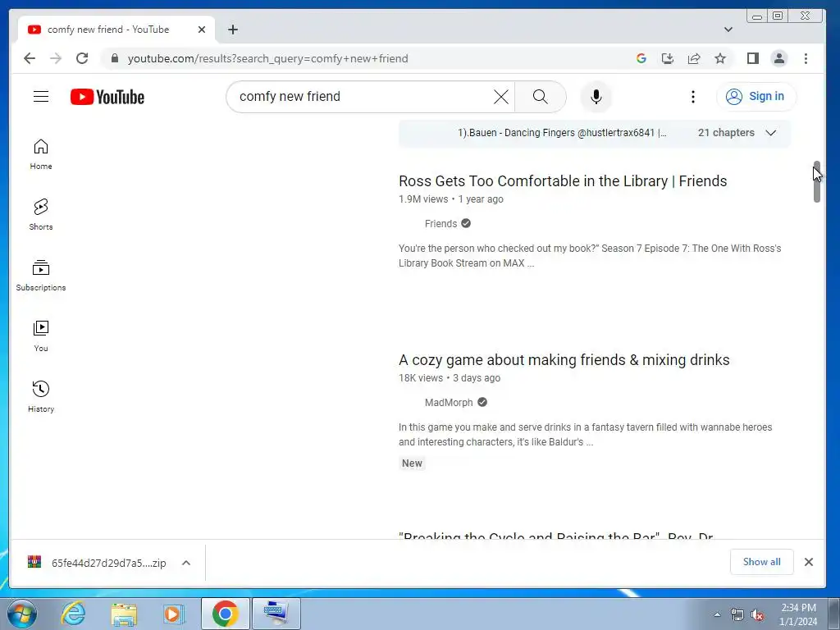Click the YouTube search input field

pyautogui.click(x=364, y=97)
